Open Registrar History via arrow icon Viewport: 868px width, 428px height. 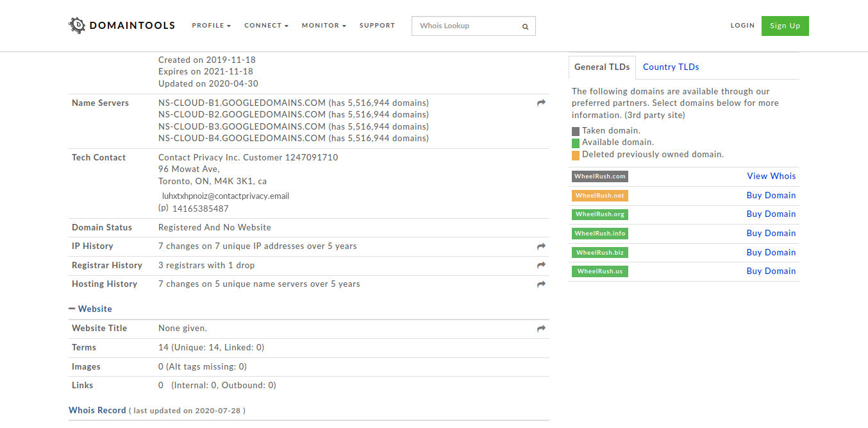point(541,265)
